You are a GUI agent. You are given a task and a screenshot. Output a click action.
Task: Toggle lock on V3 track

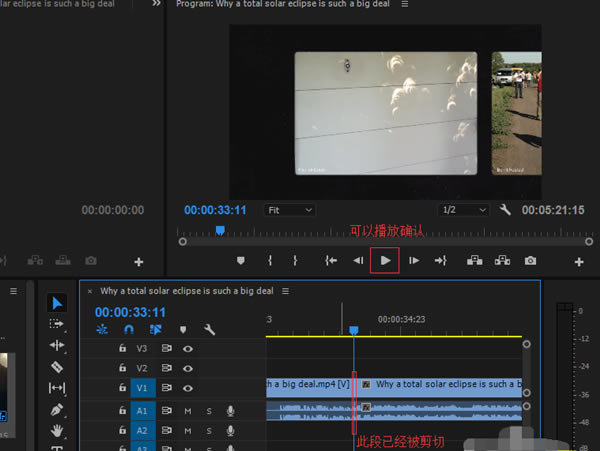122,349
